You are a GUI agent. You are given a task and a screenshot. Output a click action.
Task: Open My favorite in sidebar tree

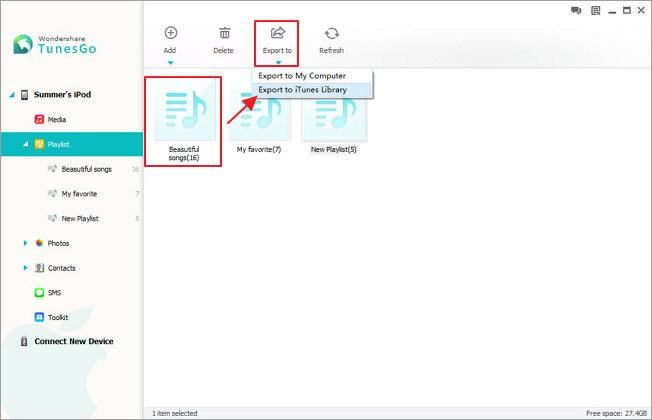[x=79, y=194]
